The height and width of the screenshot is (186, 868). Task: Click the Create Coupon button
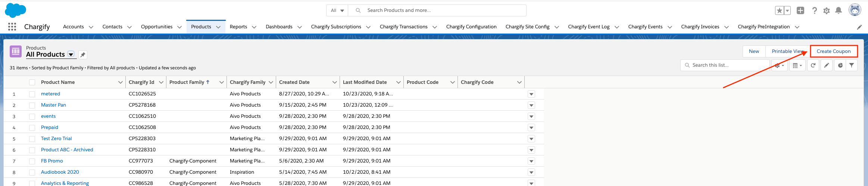(834, 51)
